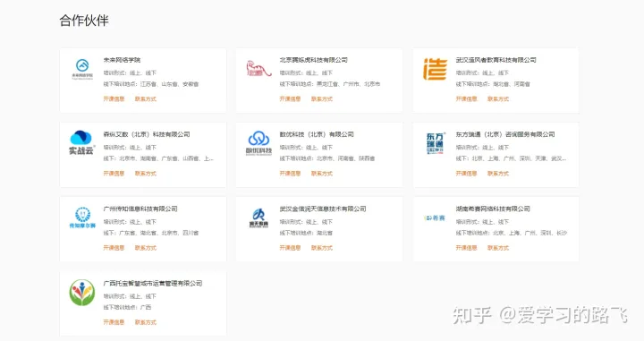Click the green circular people logo
Viewport: 644px width, 341px height.
(x=82, y=293)
